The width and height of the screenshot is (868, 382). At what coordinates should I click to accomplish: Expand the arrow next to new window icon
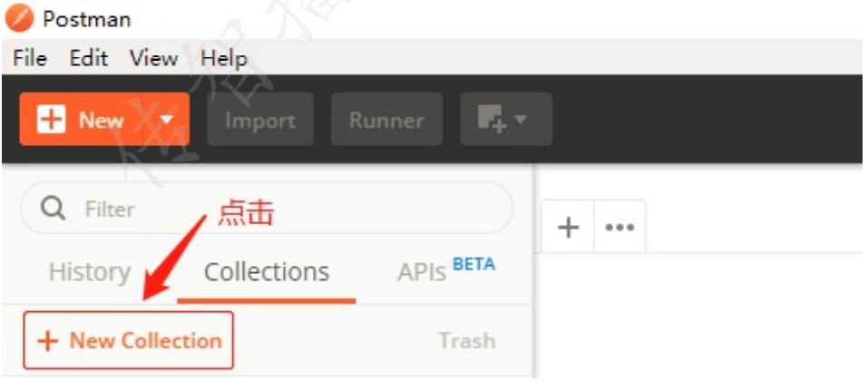click(x=521, y=120)
